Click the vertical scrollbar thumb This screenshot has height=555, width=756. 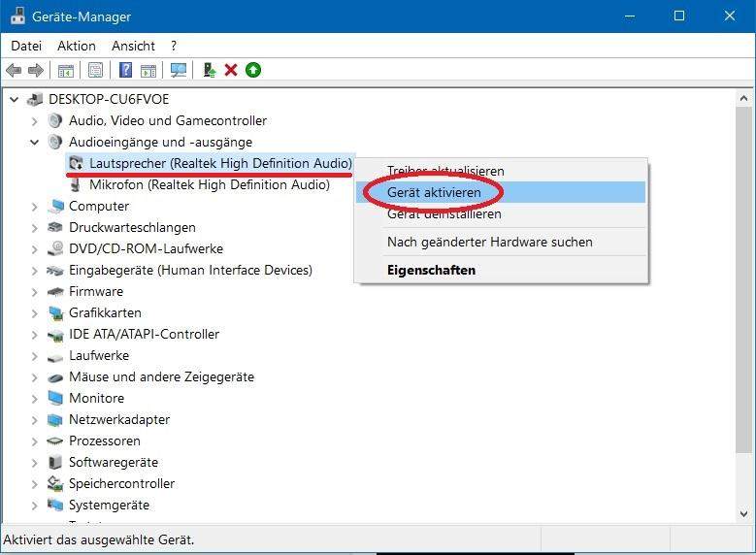point(743,279)
